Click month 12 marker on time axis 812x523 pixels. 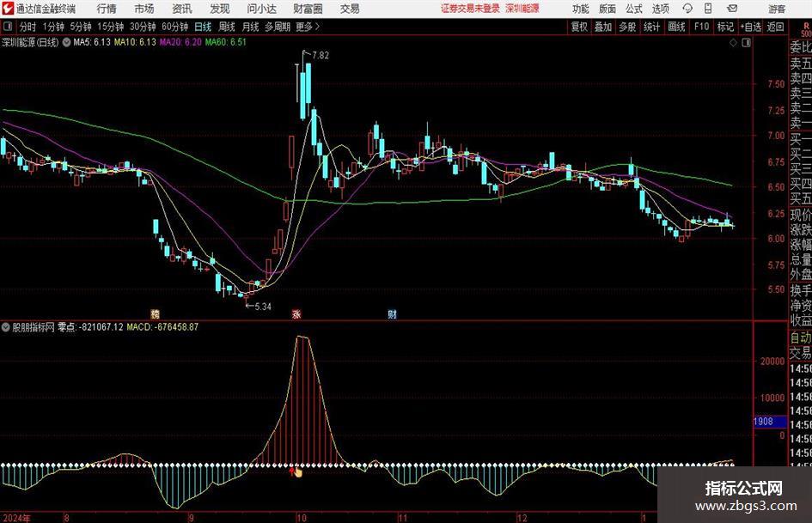(522, 518)
